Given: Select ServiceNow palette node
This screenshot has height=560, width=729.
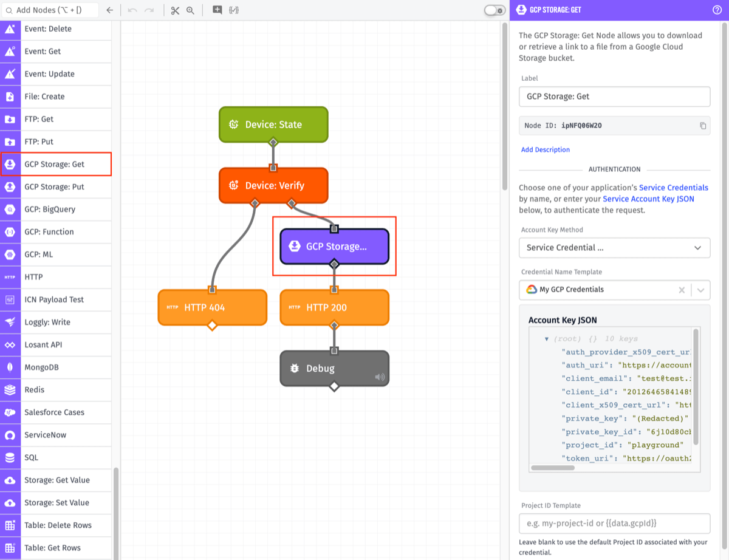Looking at the screenshot, I should click(x=56, y=435).
